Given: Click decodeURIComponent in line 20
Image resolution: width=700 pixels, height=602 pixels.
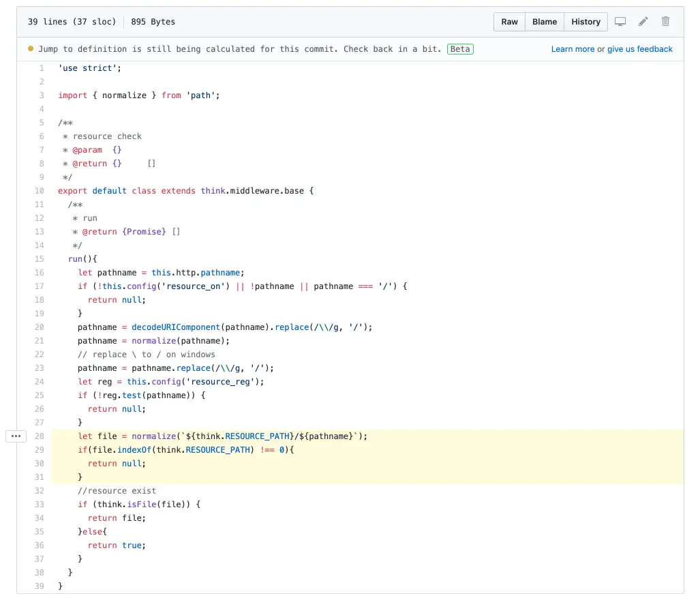Looking at the screenshot, I should point(176,327).
